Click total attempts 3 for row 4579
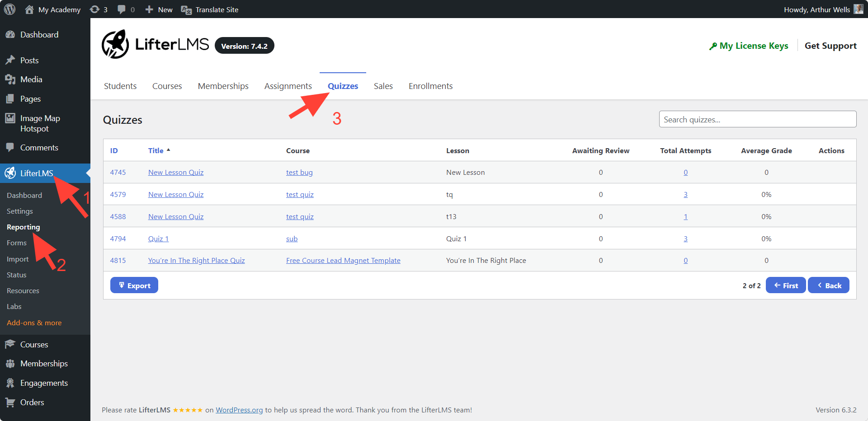 685,194
